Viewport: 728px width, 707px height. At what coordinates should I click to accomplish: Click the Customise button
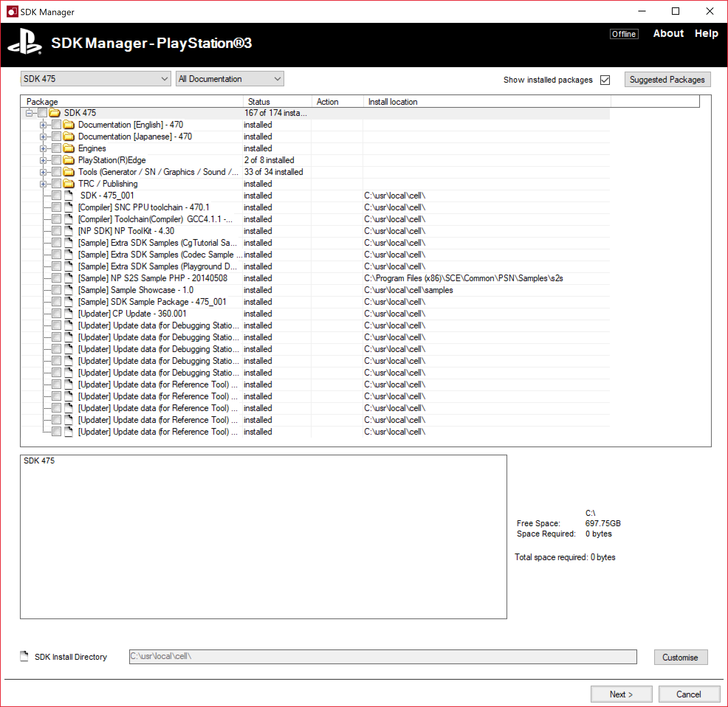[680, 657]
